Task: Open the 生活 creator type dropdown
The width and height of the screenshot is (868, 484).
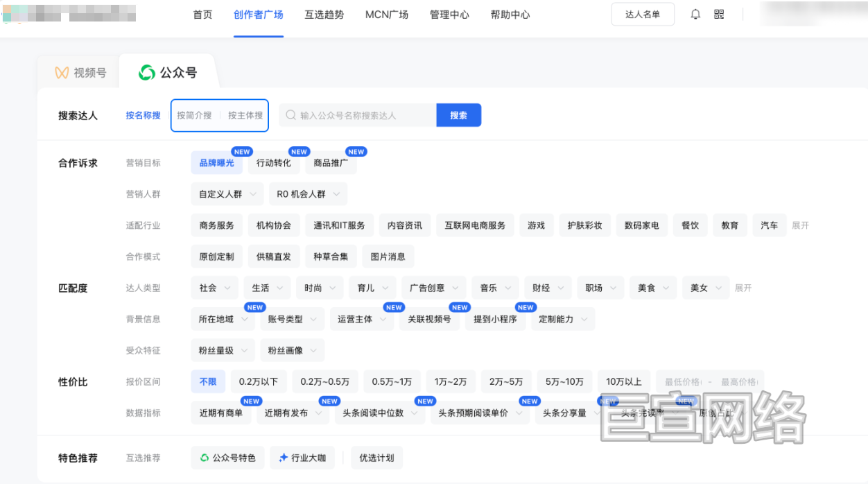Action: pyautogui.click(x=267, y=288)
